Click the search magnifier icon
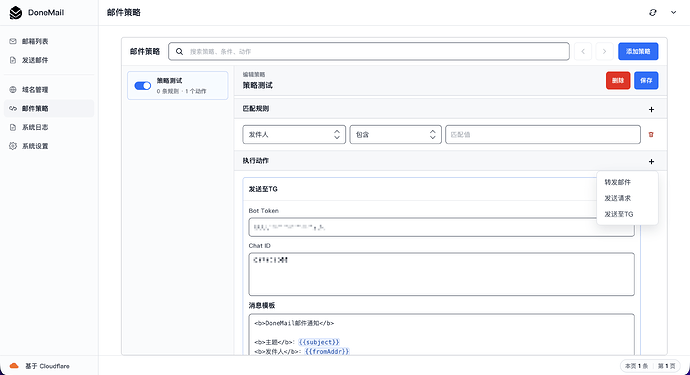690x375 pixels. tap(180, 51)
